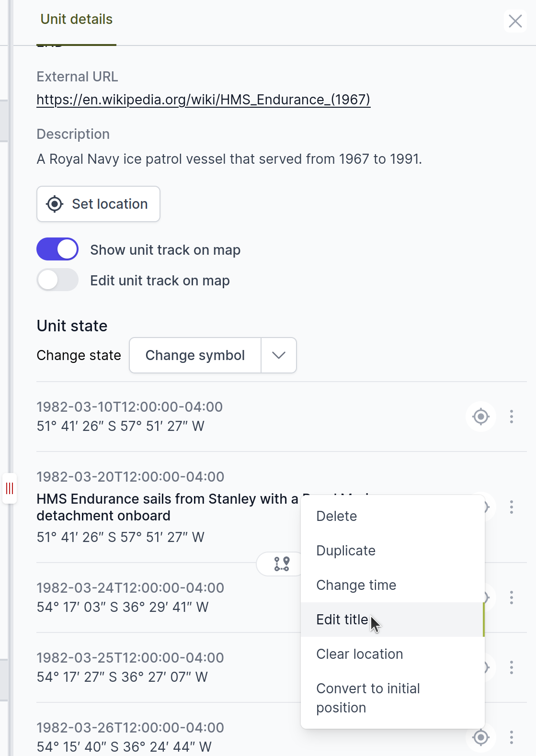The width and height of the screenshot is (536, 756).
Task: Open the kebab menu for the 1982-03-10 waypoint
Action: (x=511, y=417)
